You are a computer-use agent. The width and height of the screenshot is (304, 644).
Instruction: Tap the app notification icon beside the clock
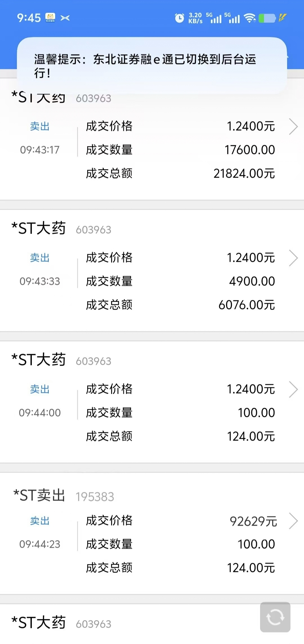[x=50, y=18]
